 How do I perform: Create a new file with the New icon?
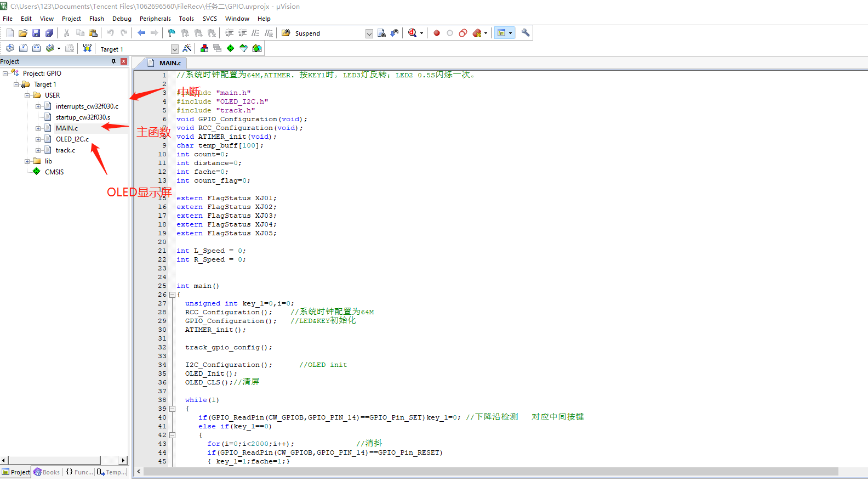point(10,33)
